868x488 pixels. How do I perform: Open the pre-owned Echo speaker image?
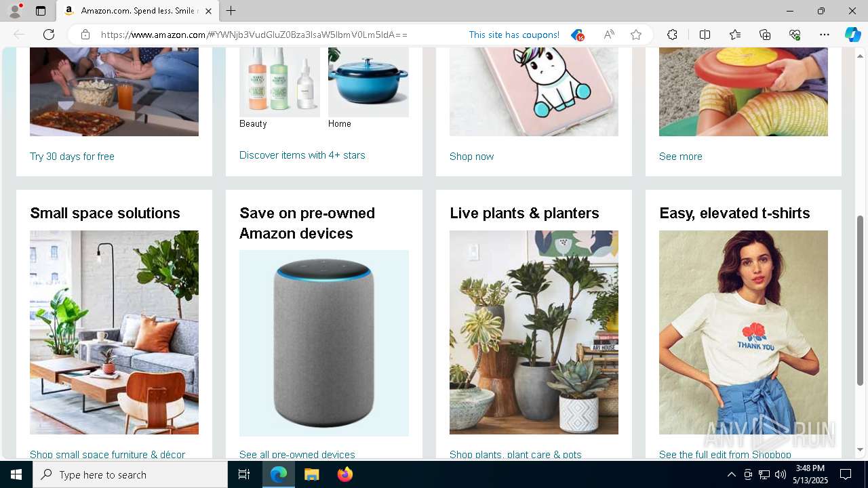pos(324,343)
